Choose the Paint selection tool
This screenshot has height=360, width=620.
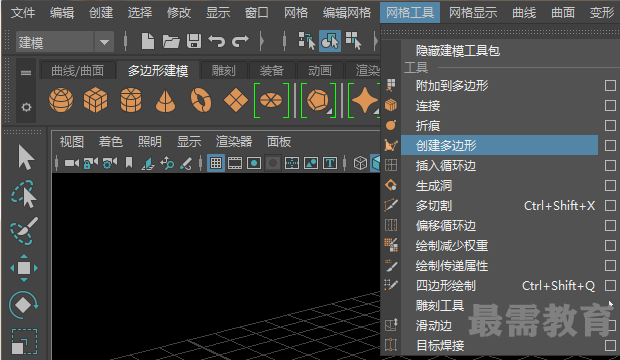click(24, 231)
